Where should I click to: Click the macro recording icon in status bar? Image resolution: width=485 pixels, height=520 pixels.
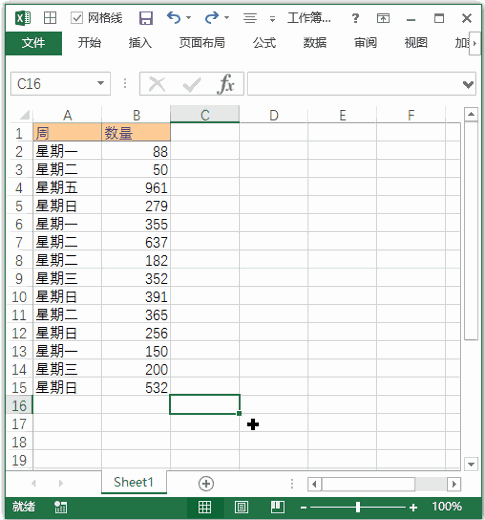61,507
